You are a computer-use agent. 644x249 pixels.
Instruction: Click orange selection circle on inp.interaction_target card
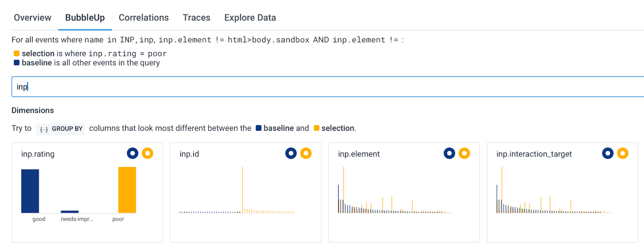(623, 153)
